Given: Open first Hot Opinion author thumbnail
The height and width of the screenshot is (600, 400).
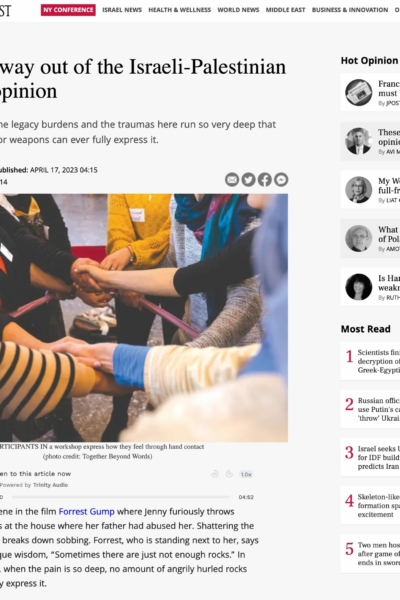Looking at the screenshot, I should click(x=359, y=93).
